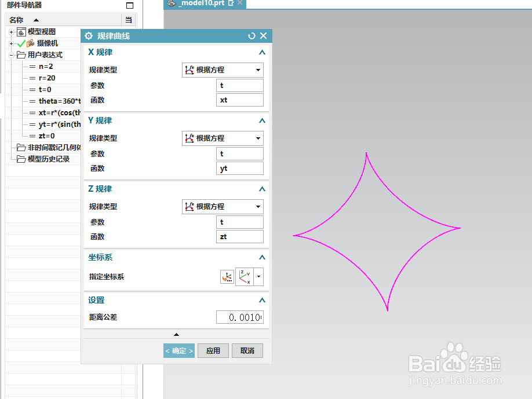532x399 pixels.
Task: Click the 摄像机 camera icon in part navigator
Action: pos(30,42)
